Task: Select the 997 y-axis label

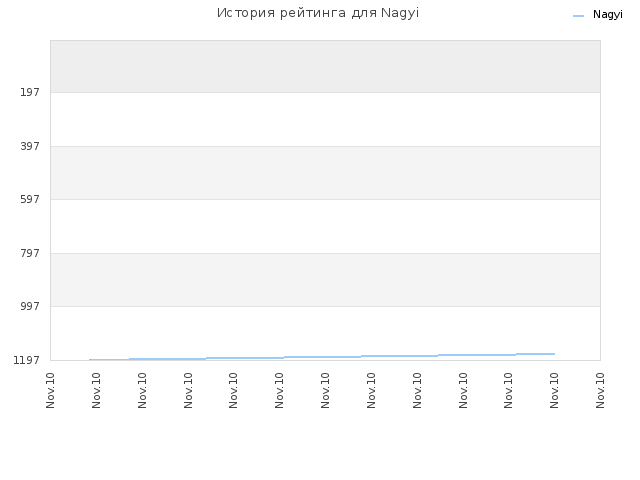Action: point(30,306)
